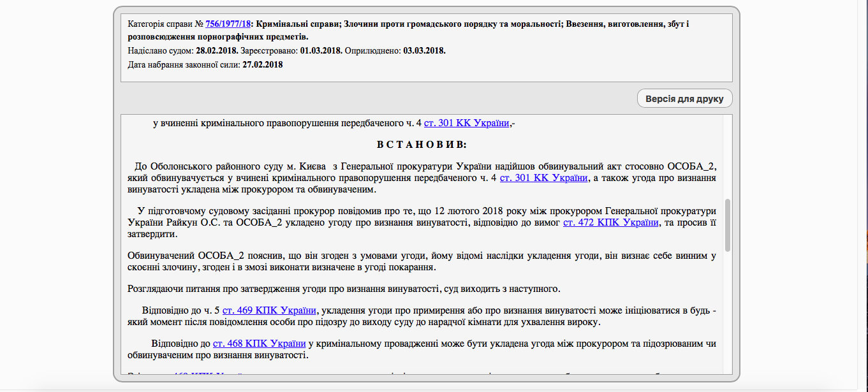Click sentence beginning "Розглядаючи питання про затвердження"
868x392 pixels.
click(x=344, y=289)
